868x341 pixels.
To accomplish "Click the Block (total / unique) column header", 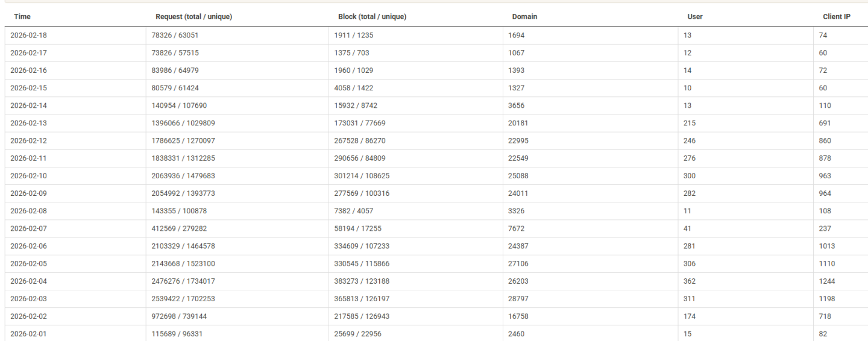I will (372, 17).
